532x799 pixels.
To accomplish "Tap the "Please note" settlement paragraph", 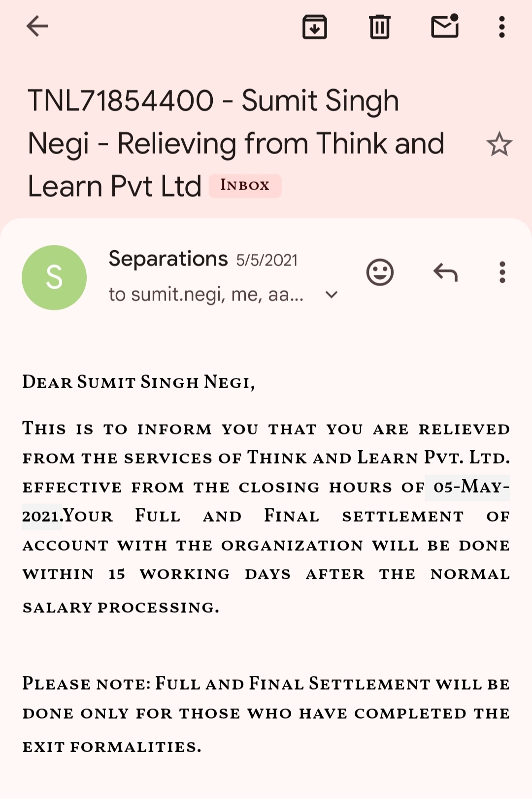I will [266, 713].
